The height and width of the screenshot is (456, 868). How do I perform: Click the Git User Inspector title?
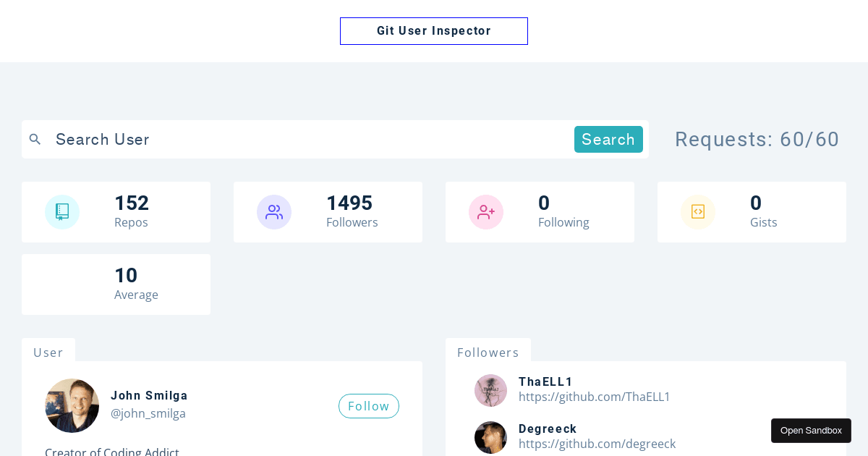pos(433,30)
